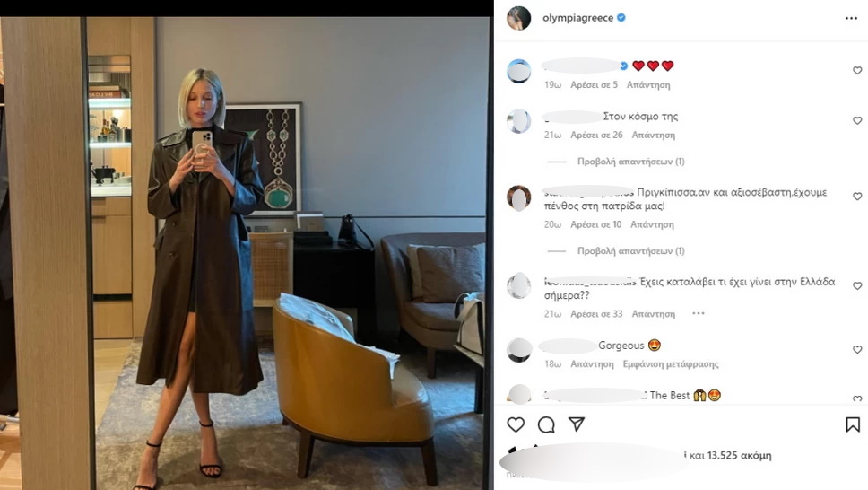This screenshot has height=490, width=868.
Task: Share the post via paper plane icon
Action: (x=577, y=424)
